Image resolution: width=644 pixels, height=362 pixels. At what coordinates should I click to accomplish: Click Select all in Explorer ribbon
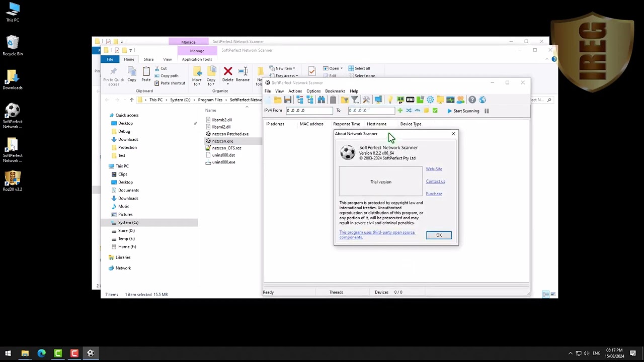pyautogui.click(x=359, y=68)
